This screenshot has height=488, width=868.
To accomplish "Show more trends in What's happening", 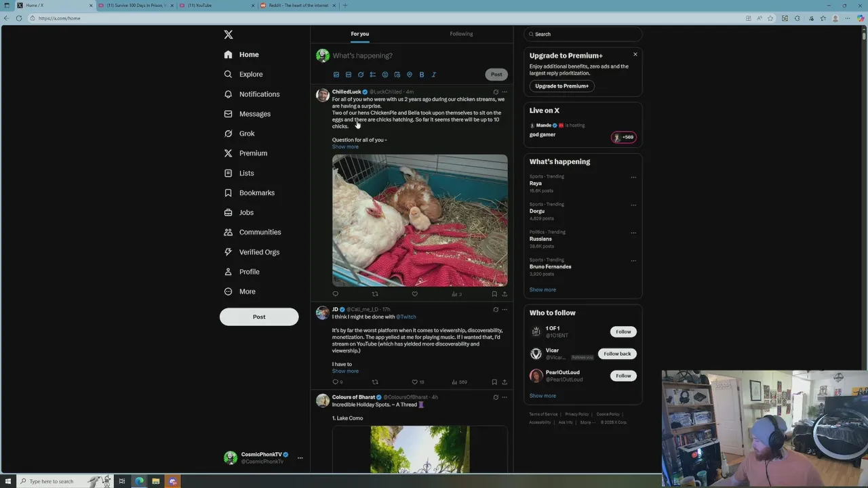I will coord(542,290).
